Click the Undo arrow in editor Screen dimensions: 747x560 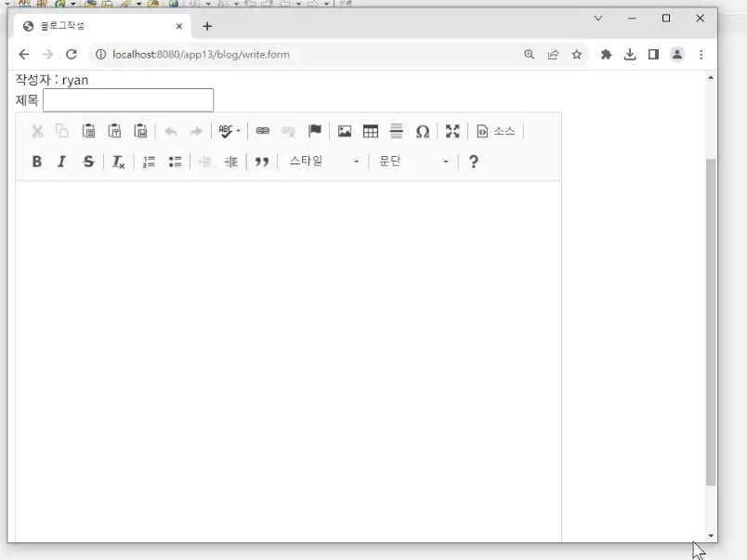pos(171,131)
